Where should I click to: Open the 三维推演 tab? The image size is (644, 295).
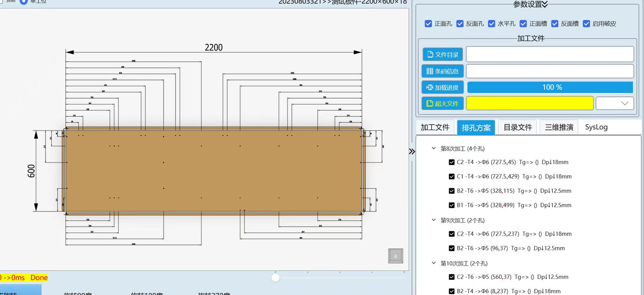click(559, 127)
